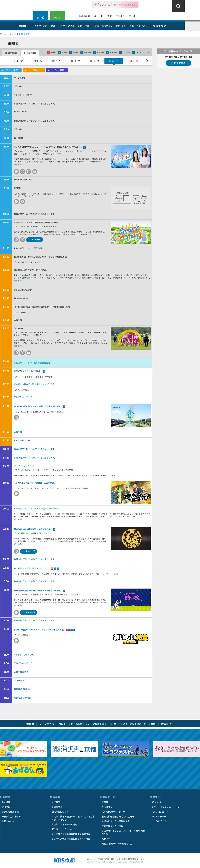Open website globe icon for 京の水ものがたり
Screen dimensions: 200x868
tap(16, 417)
